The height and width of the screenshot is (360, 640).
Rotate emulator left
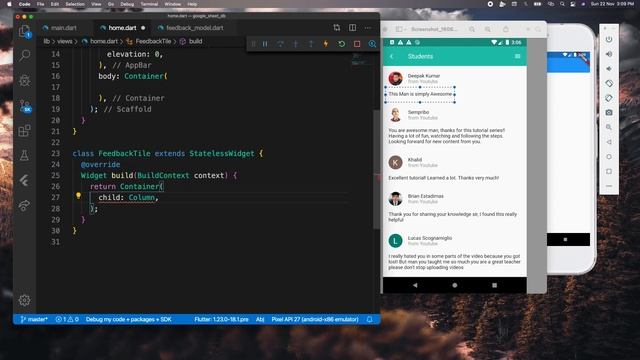609,83
